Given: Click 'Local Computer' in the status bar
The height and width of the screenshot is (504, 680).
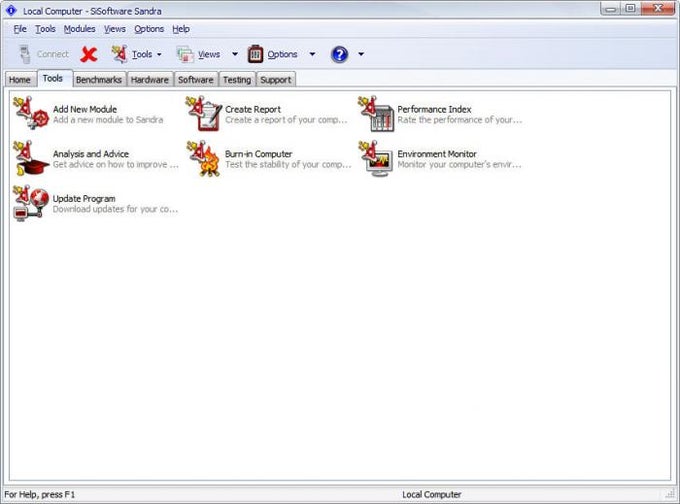Looking at the screenshot, I should [432, 494].
